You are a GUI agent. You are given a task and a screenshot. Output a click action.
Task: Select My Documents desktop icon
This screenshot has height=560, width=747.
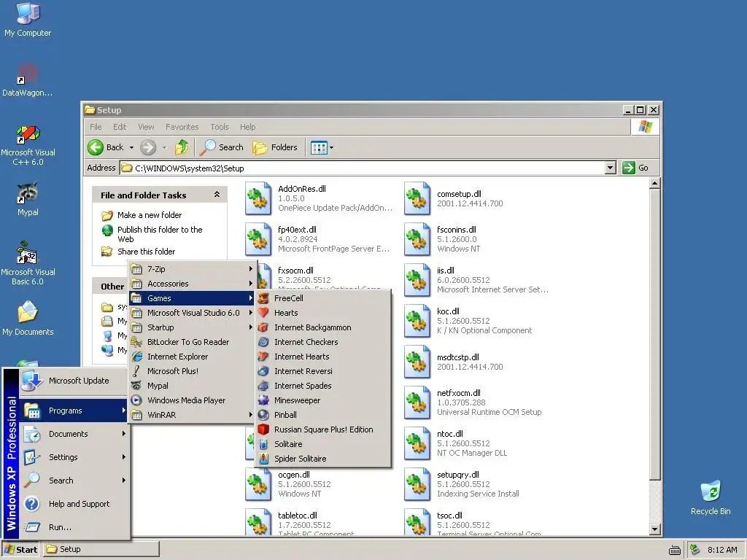tap(28, 318)
